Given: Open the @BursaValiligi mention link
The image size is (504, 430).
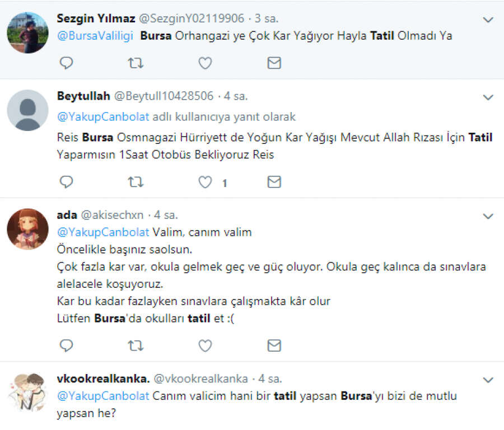Looking at the screenshot, I should pos(95,36).
